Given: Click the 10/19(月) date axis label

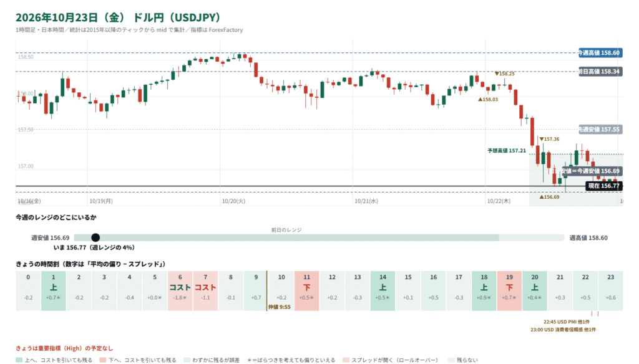Looking at the screenshot, I should tap(101, 201).
